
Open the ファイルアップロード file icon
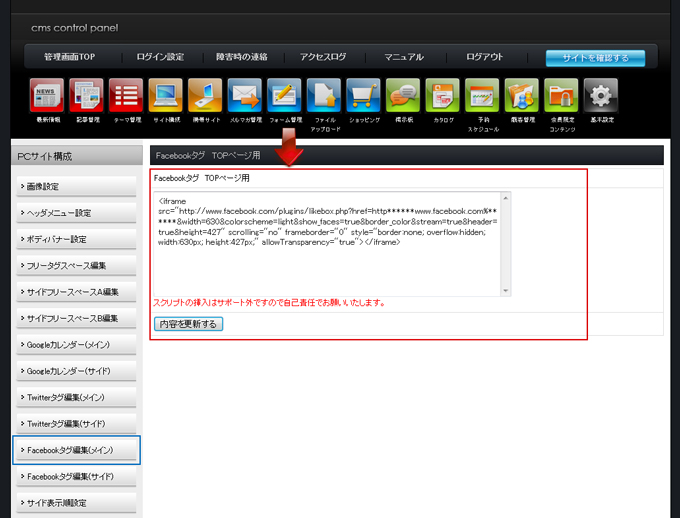tap(324, 96)
